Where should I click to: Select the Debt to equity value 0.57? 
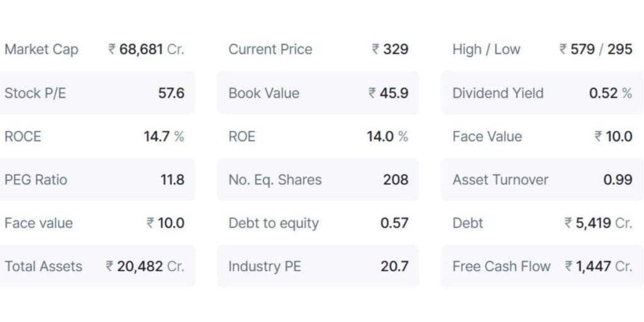pos(394,223)
